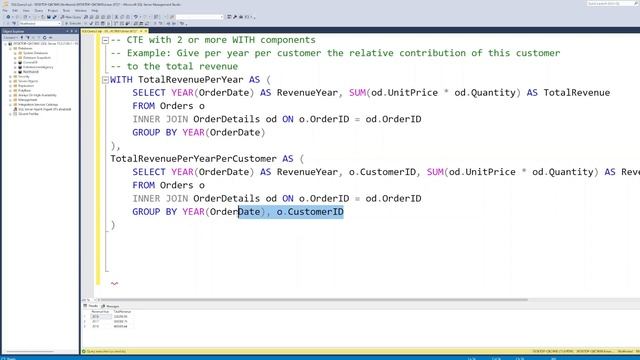Select the SQLQuery document tab
Viewport: 640px width, 360px height.
pyautogui.click(x=110, y=31)
